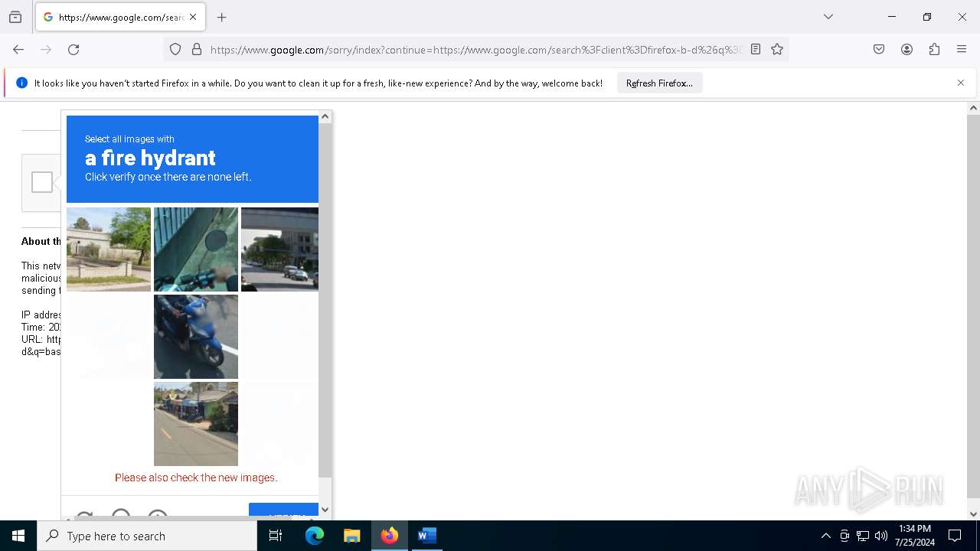
Task: Select the overpass with cars image tile
Action: pos(279,249)
